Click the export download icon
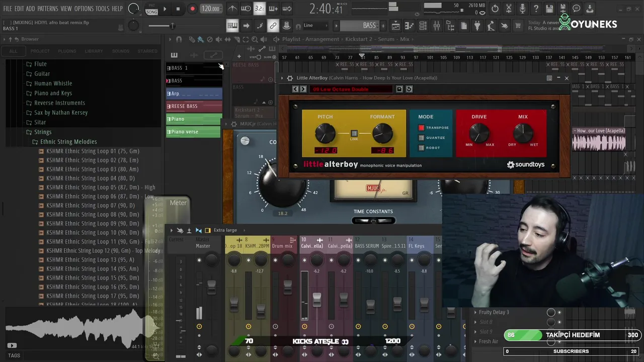This screenshot has width=644, height=362. pyautogui.click(x=590, y=9)
